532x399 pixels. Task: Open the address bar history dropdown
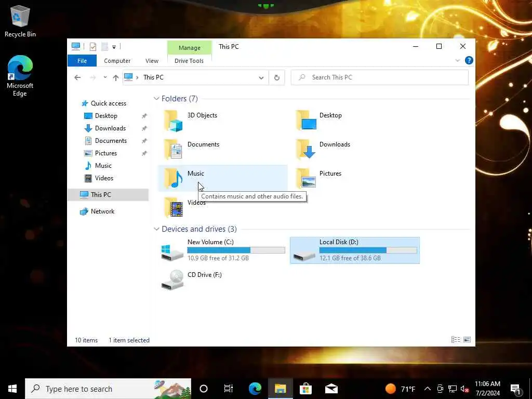(x=261, y=78)
